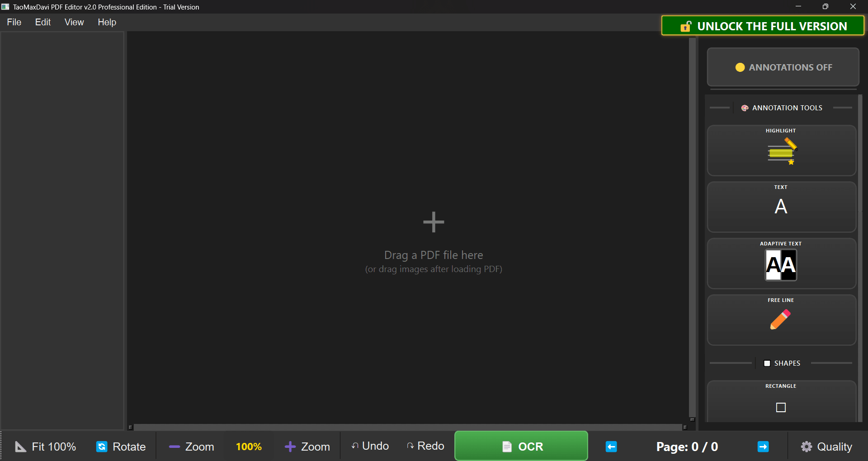Zoom out with the minus Zoom button
The width and height of the screenshot is (868, 461).
click(x=191, y=447)
